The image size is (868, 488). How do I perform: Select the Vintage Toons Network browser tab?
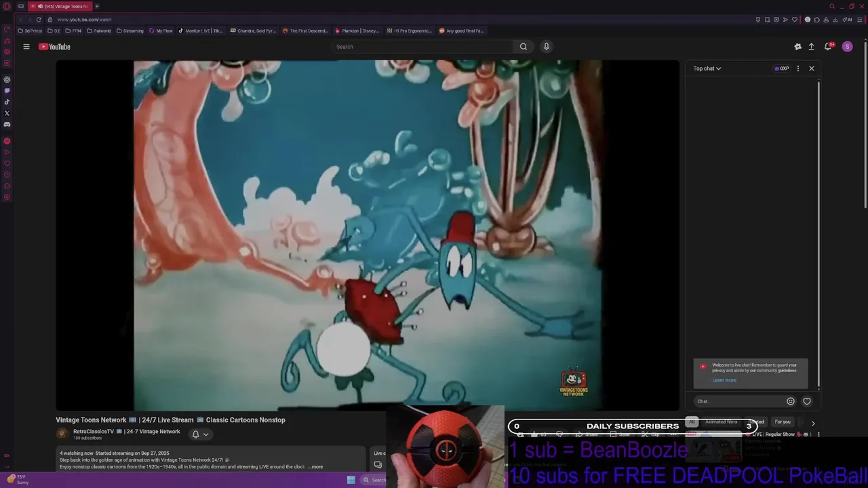coord(60,6)
